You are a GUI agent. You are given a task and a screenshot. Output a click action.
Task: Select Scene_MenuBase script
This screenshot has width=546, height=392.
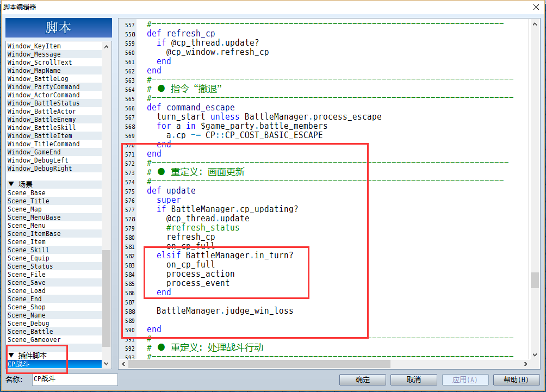coord(54,217)
